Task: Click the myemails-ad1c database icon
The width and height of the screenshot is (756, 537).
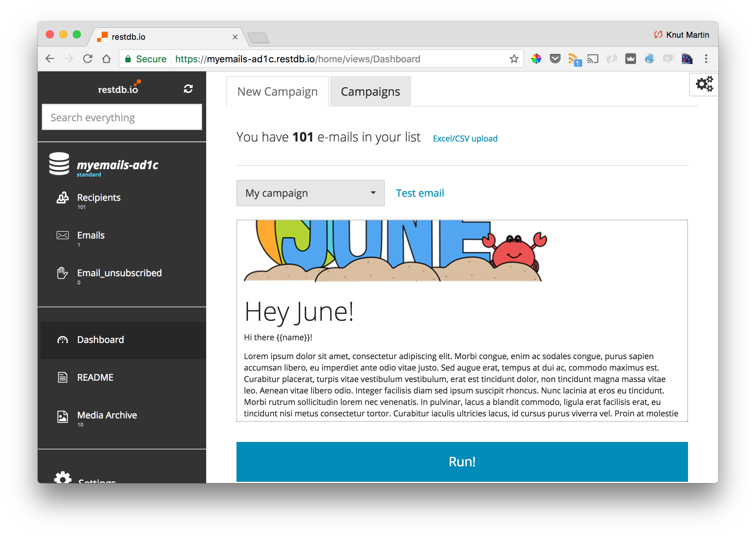Action: click(x=59, y=164)
